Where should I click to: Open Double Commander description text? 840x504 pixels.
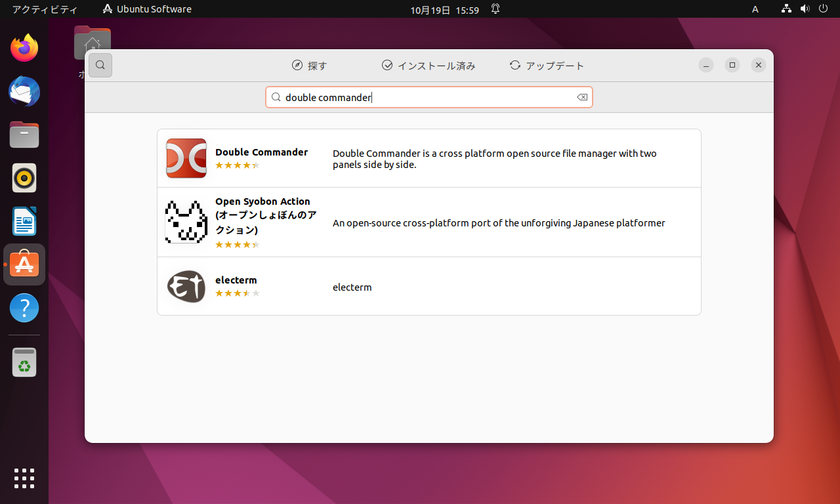coord(495,159)
